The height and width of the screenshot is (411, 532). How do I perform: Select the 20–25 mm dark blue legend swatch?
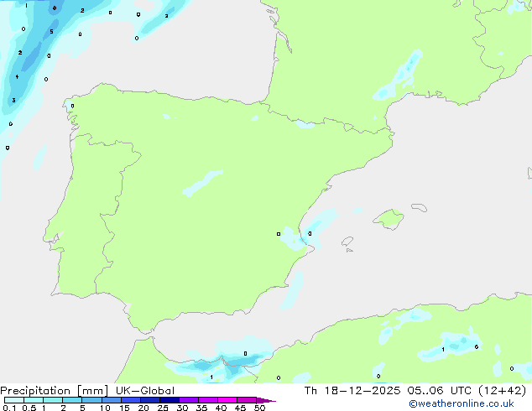click(150, 400)
